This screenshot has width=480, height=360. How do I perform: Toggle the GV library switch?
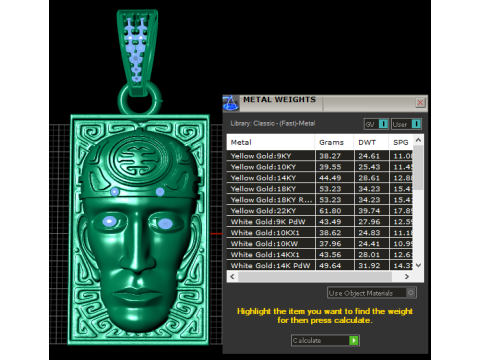(x=376, y=124)
